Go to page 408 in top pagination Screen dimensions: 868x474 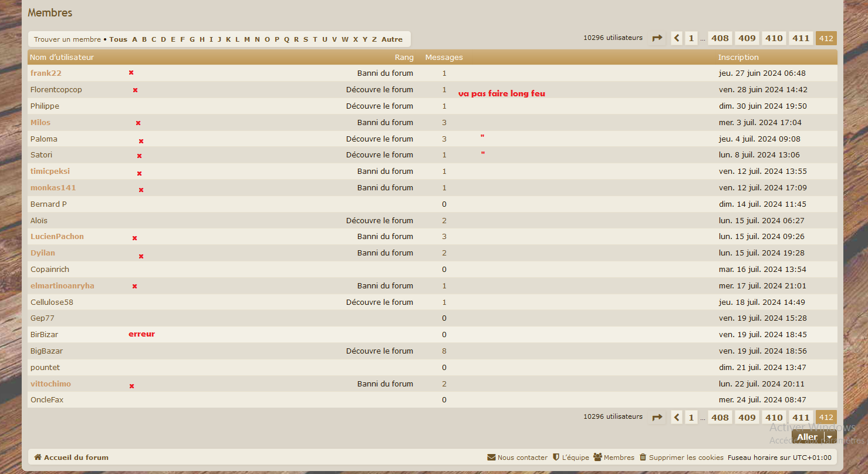(720, 38)
